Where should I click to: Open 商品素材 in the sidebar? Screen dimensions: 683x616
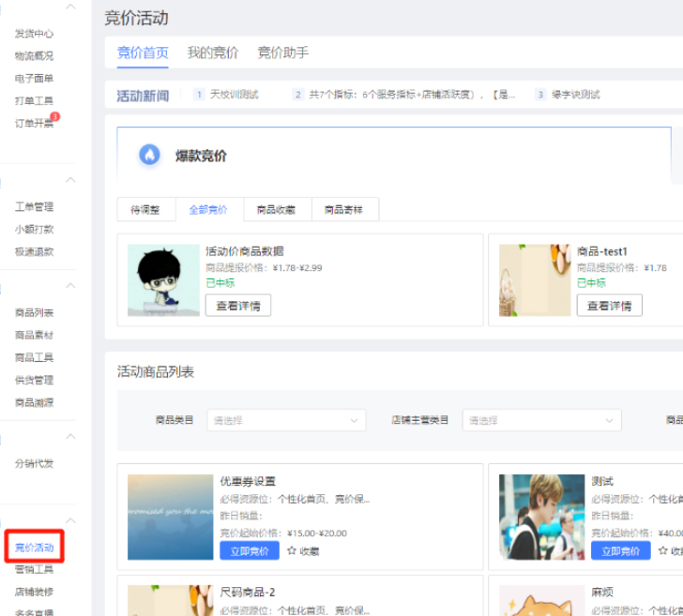pyautogui.click(x=35, y=335)
